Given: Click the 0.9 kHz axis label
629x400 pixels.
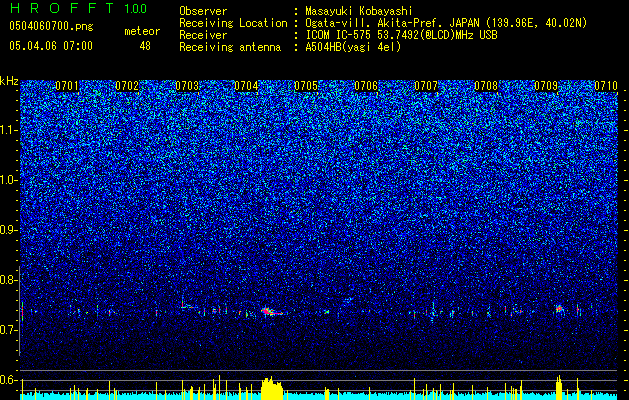Looking at the screenshot, I should (9, 230).
